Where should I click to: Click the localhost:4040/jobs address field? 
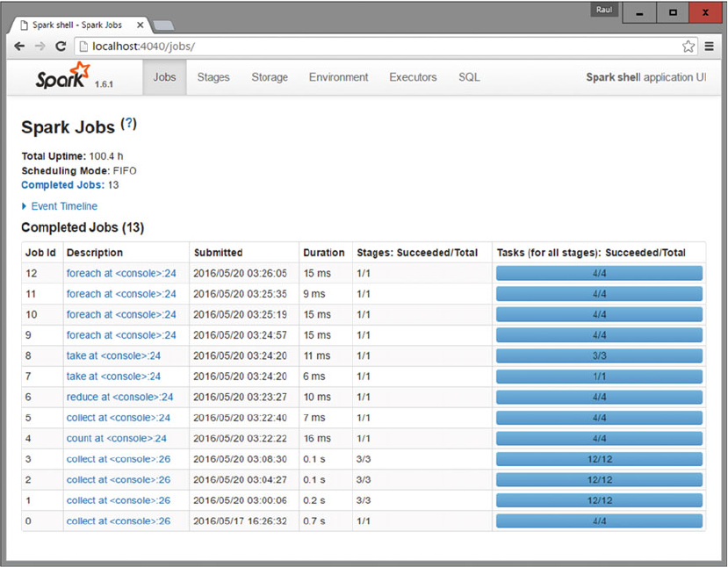[x=386, y=47]
